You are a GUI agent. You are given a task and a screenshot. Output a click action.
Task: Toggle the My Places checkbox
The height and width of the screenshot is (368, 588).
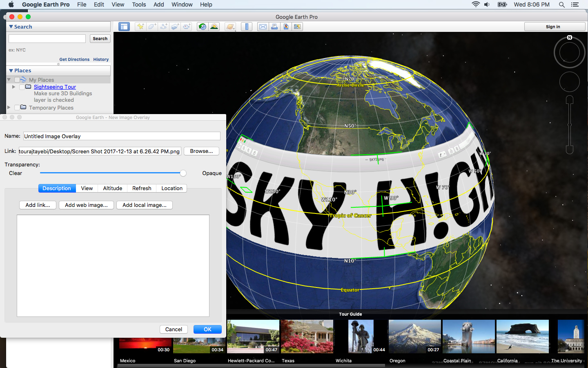(17, 80)
